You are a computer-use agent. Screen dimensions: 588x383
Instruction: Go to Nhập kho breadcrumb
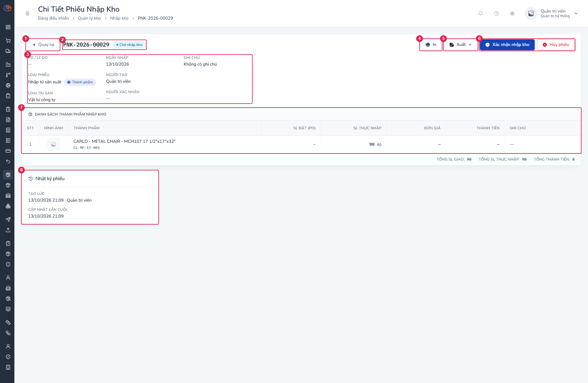pyautogui.click(x=119, y=18)
